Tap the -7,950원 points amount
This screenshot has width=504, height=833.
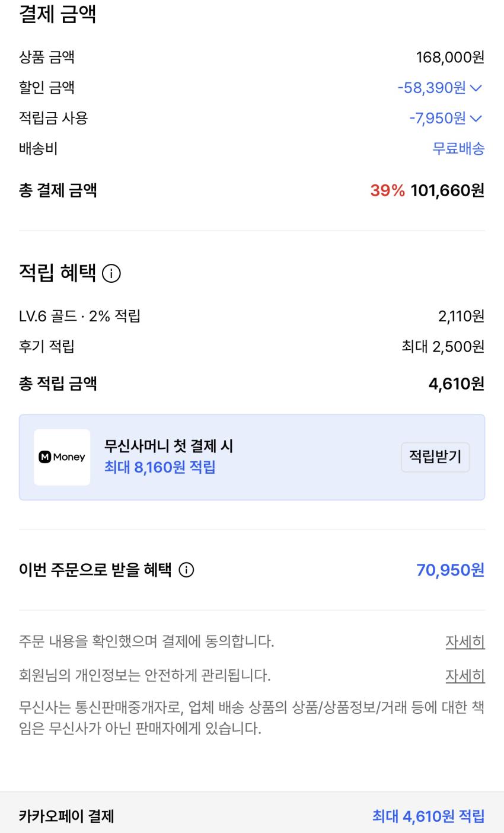coord(438,119)
